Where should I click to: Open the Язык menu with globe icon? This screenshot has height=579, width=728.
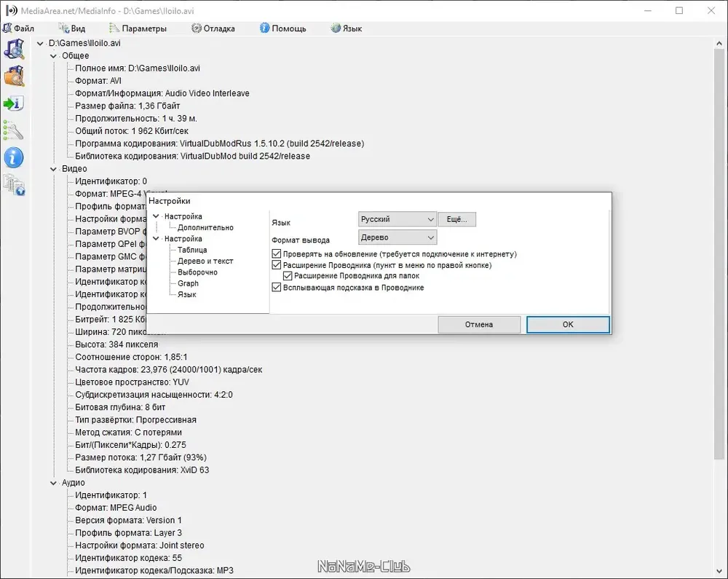click(347, 28)
